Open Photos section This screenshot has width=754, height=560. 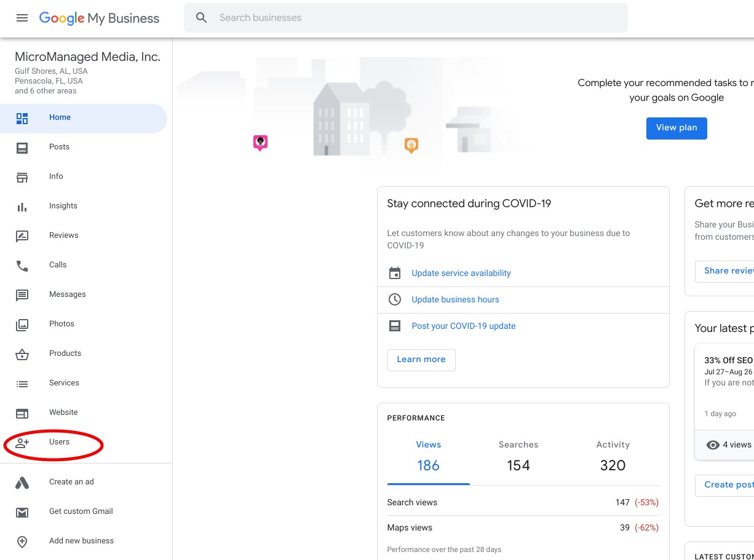(x=84, y=324)
